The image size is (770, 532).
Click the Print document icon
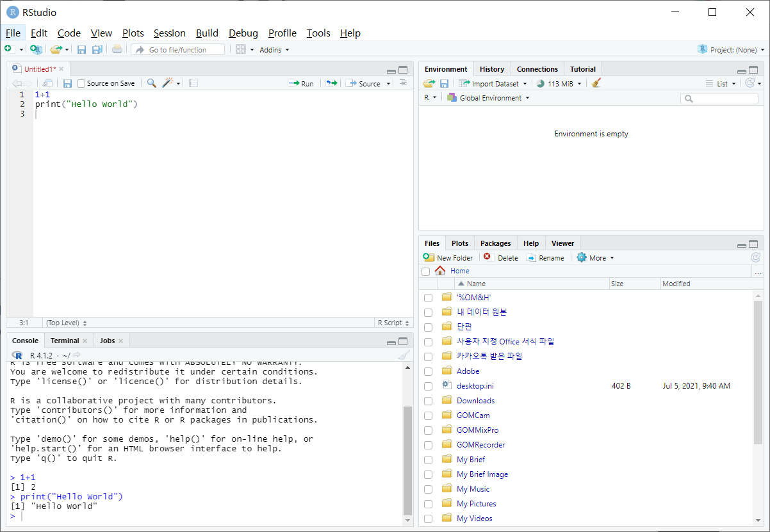pos(117,49)
